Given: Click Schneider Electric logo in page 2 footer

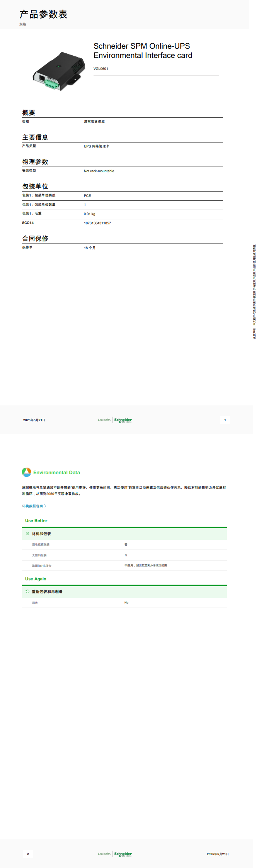Looking at the screenshot, I should tap(123, 854).
